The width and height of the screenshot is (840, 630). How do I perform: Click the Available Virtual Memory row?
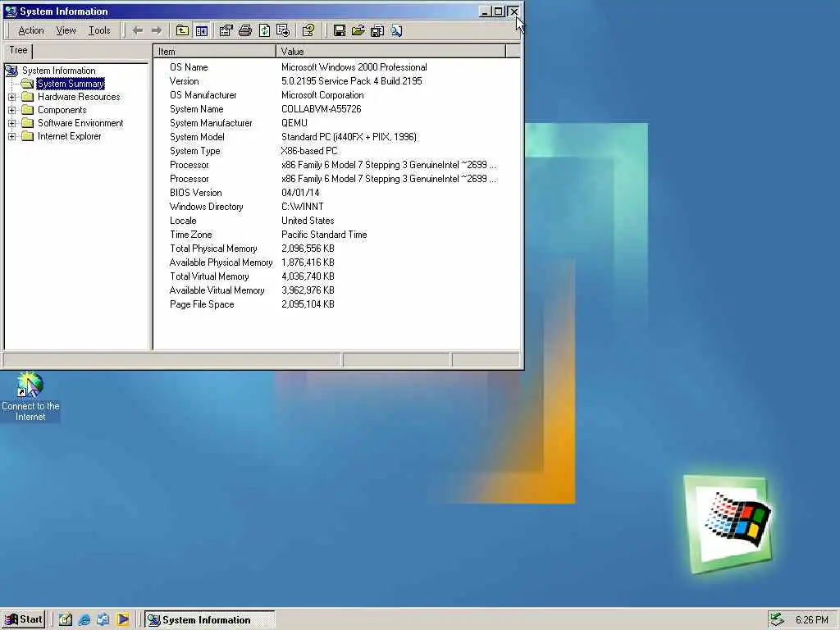[x=336, y=290]
